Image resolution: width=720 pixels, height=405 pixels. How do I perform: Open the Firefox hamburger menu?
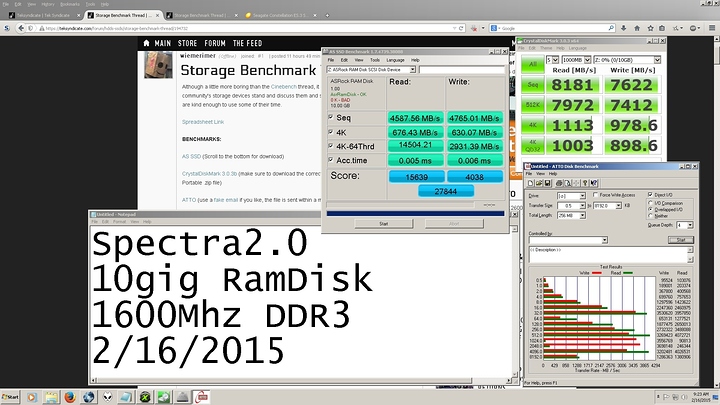[x=712, y=28]
